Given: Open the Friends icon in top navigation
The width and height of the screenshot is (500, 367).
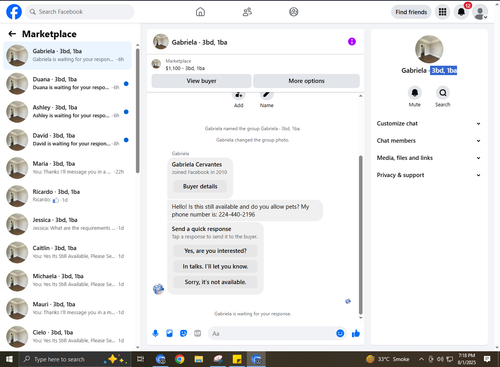Looking at the screenshot, I should pyautogui.click(x=247, y=12).
